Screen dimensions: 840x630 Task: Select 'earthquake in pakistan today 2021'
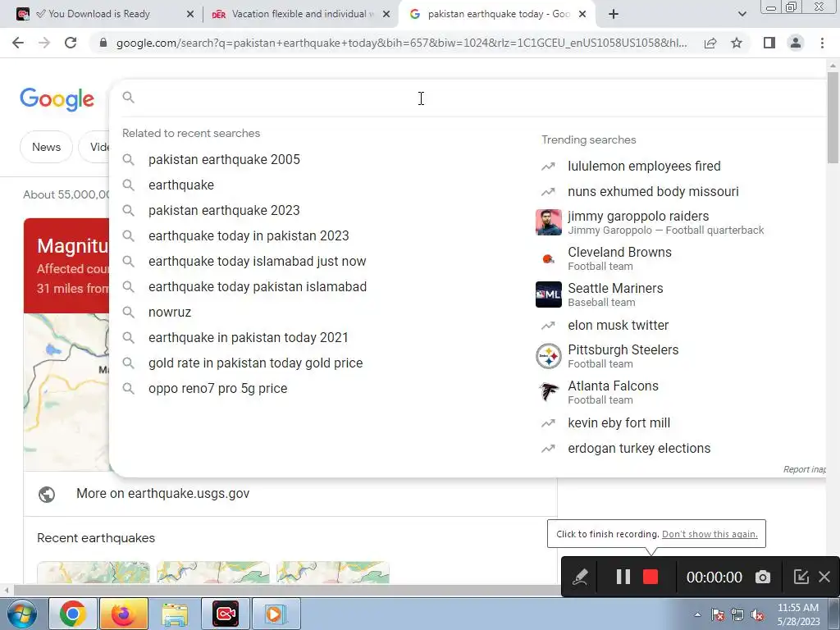pyautogui.click(x=248, y=337)
